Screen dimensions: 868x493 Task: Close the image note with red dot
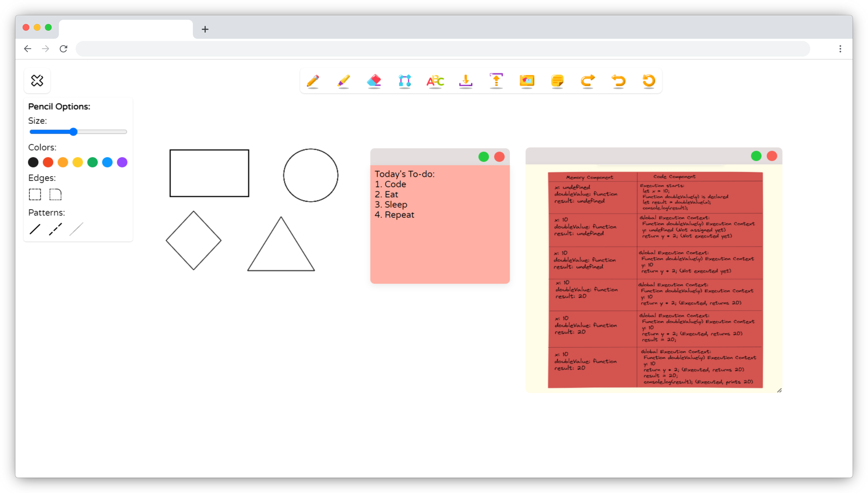click(x=772, y=156)
